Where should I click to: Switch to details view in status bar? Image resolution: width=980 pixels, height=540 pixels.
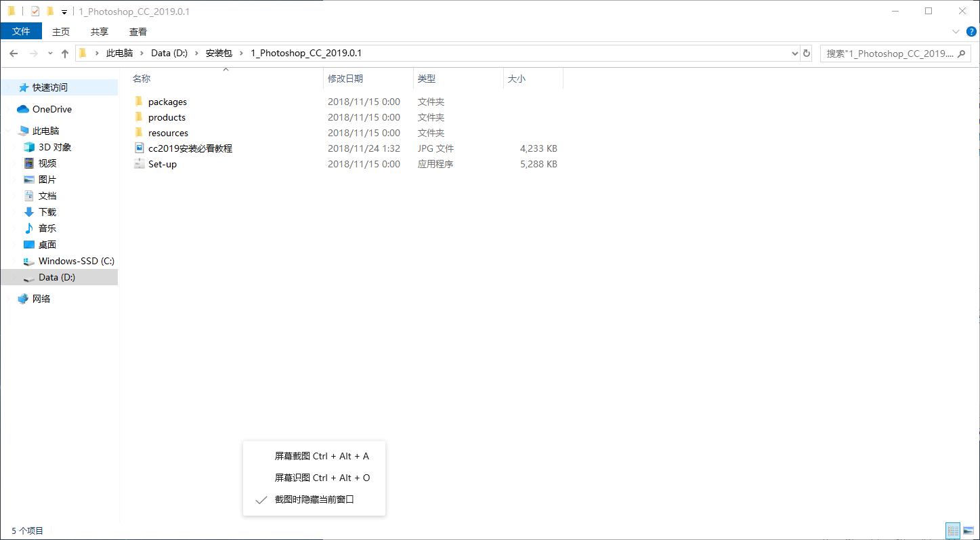(x=953, y=531)
